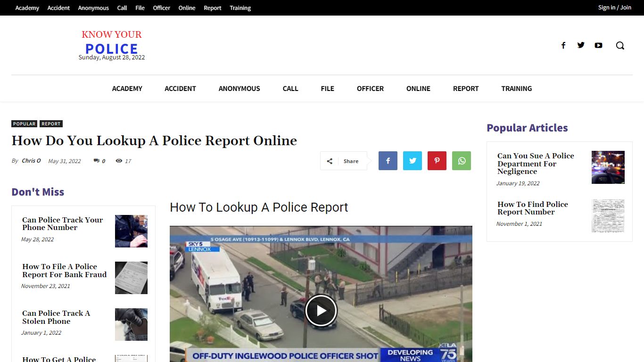This screenshot has width=644, height=362.
Task: Play the Inglewood police officer video
Action: (x=321, y=311)
